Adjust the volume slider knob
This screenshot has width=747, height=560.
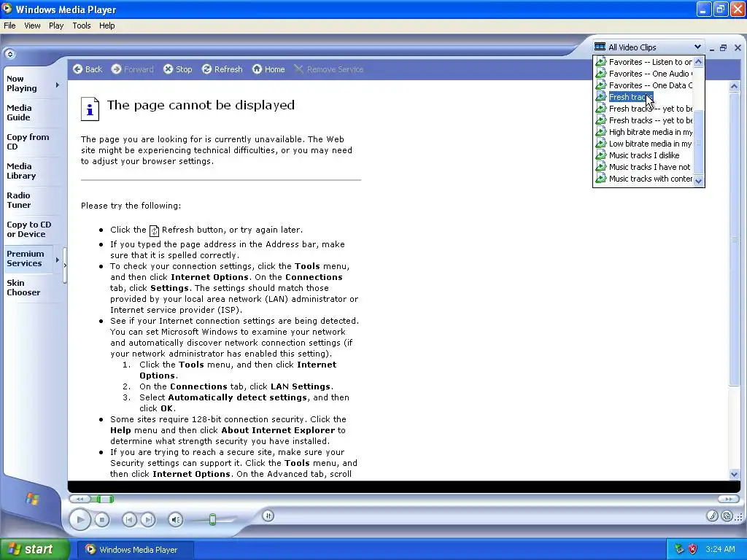pyautogui.click(x=212, y=519)
